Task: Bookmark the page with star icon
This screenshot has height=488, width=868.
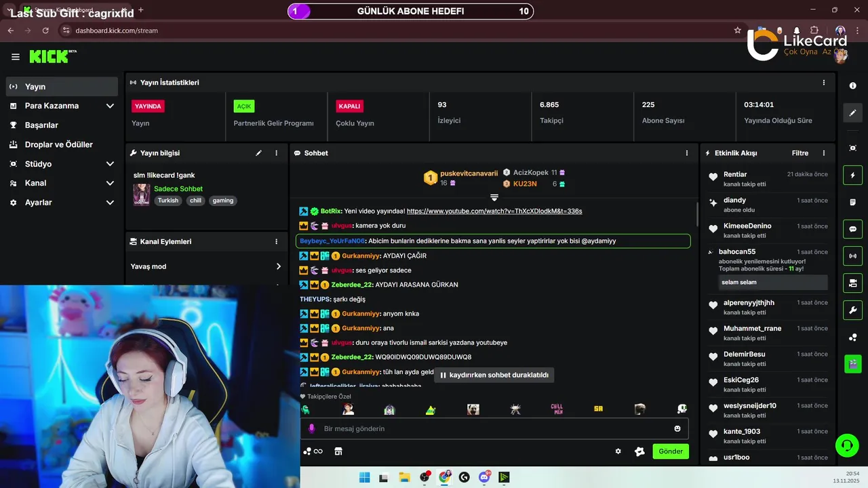Action: 738,30
